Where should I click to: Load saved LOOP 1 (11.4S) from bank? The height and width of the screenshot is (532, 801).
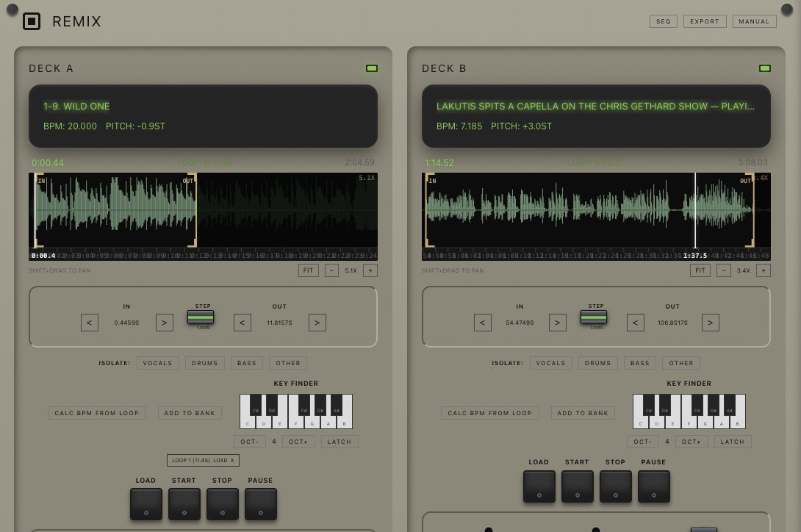tap(220, 461)
